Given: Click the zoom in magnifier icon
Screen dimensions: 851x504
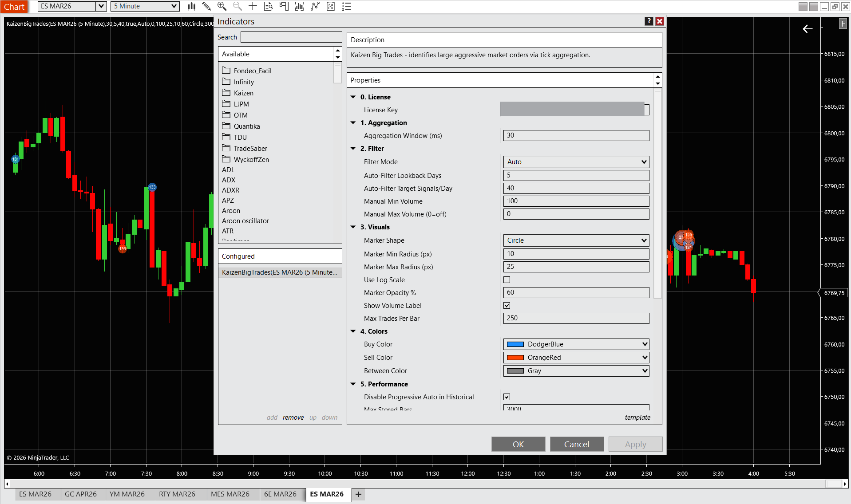Looking at the screenshot, I should (222, 6).
